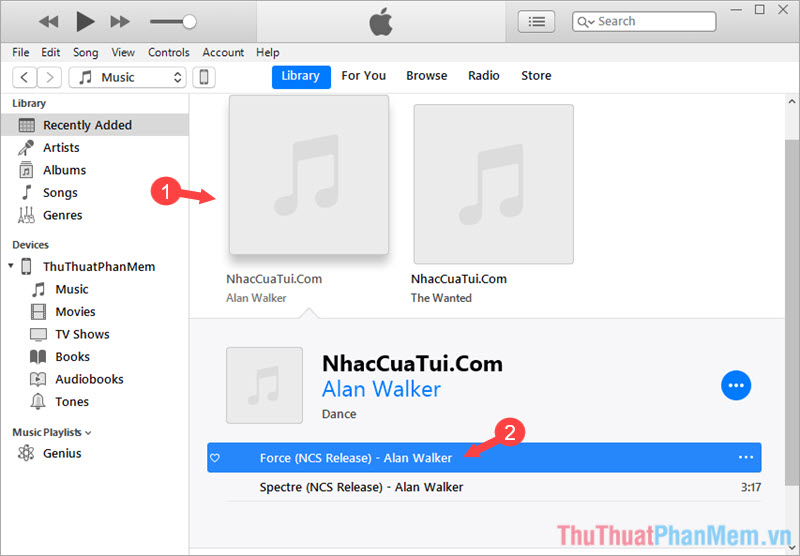
Task: Open the View menu
Action: [x=123, y=53]
